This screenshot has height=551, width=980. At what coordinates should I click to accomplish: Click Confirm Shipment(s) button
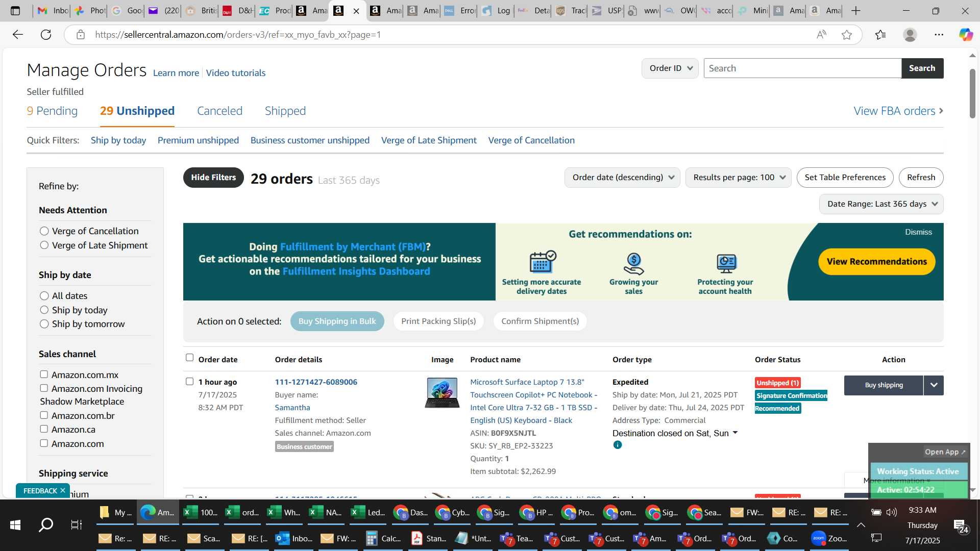(x=540, y=321)
